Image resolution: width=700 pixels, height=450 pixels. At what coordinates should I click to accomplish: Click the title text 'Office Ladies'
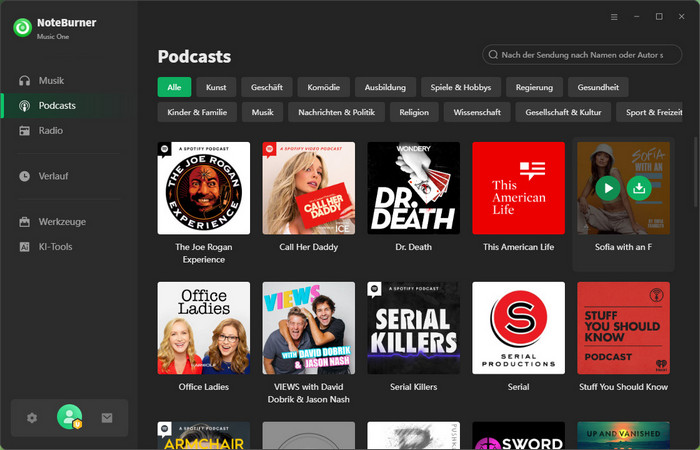tap(204, 387)
